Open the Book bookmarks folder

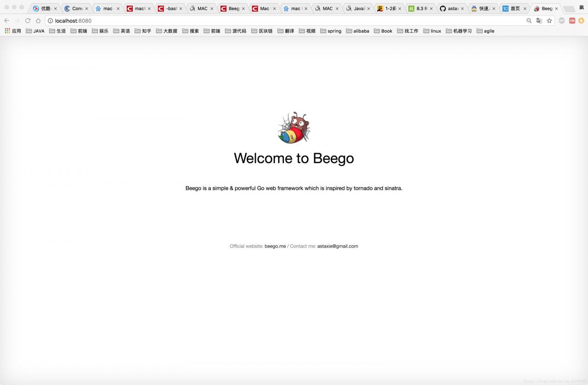tap(383, 31)
